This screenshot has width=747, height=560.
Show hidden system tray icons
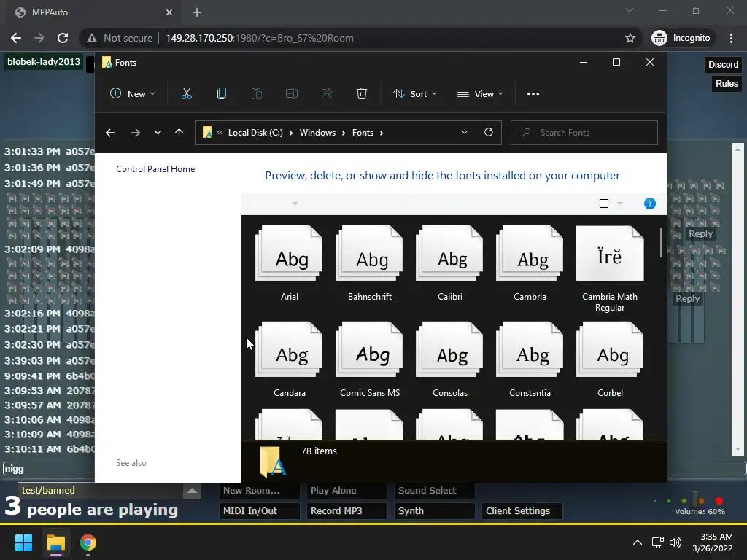pyautogui.click(x=637, y=542)
